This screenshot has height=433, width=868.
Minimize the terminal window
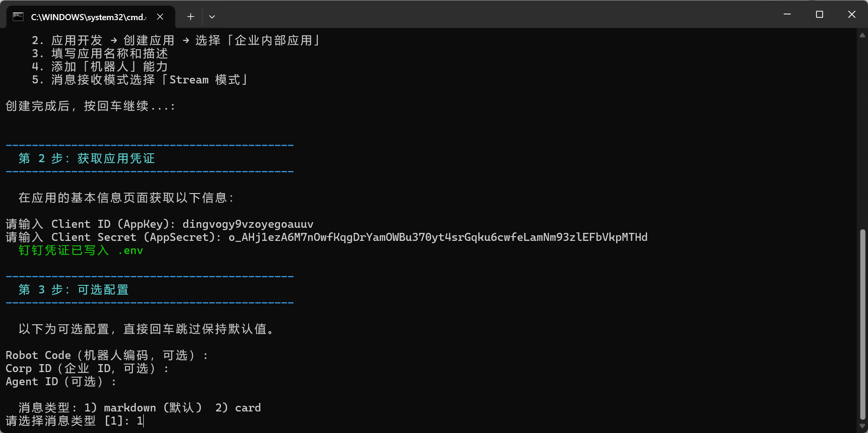787,15
